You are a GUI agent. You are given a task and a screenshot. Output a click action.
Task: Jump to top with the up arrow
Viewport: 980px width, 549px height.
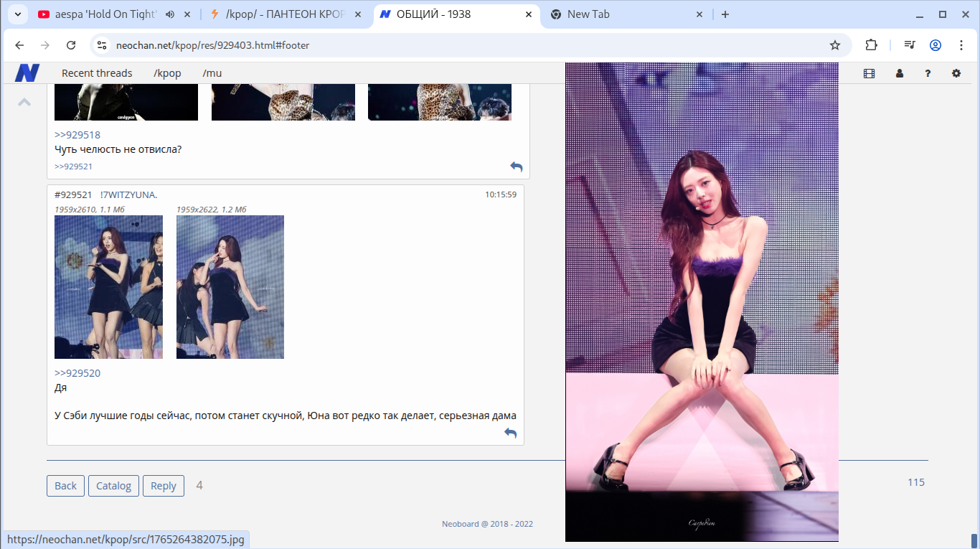point(24,102)
